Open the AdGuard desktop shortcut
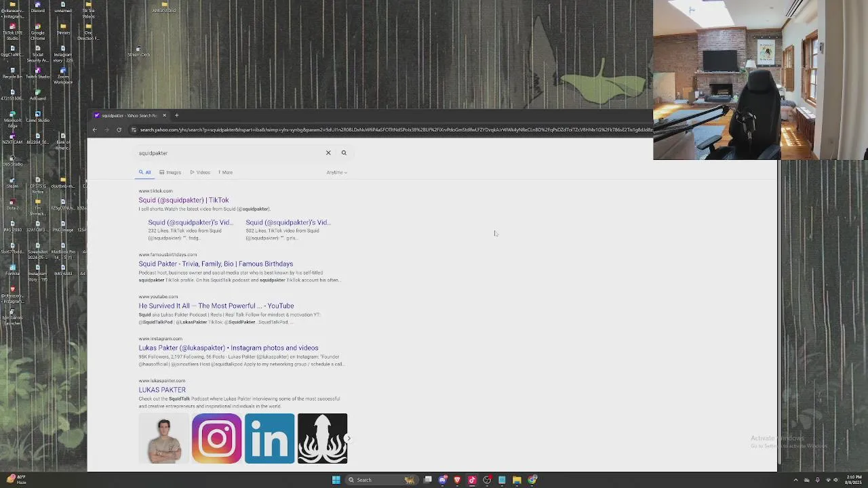This screenshot has height=488, width=868. (38, 95)
